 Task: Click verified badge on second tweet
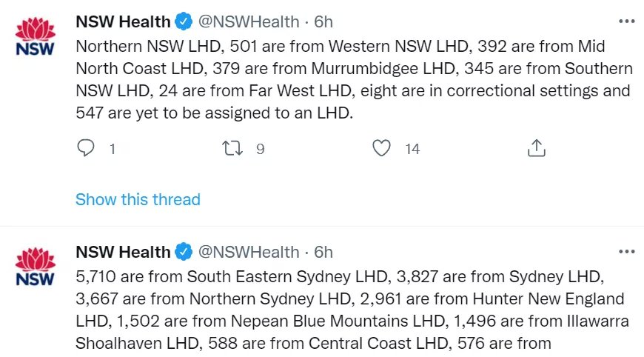[x=184, y=252]
